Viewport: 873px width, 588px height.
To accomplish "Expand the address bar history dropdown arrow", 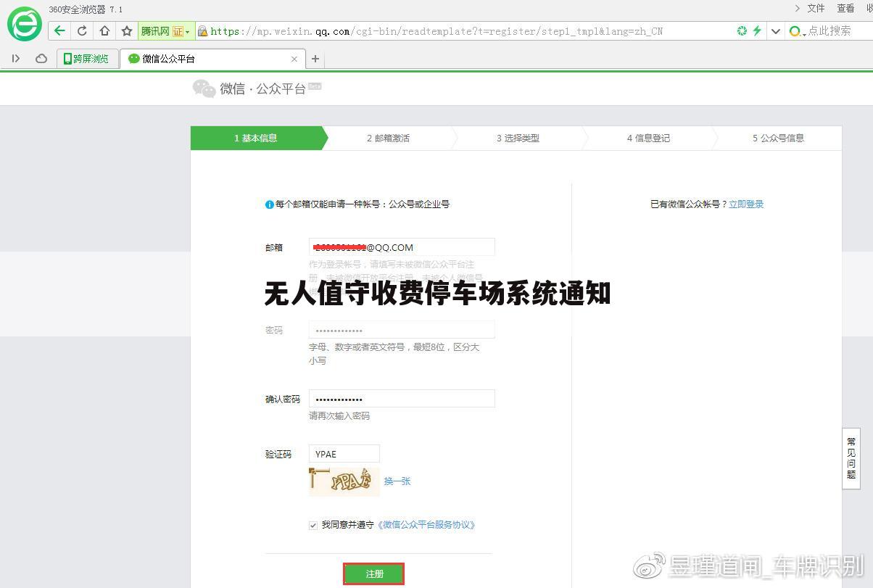I will [x=776, y=31].
